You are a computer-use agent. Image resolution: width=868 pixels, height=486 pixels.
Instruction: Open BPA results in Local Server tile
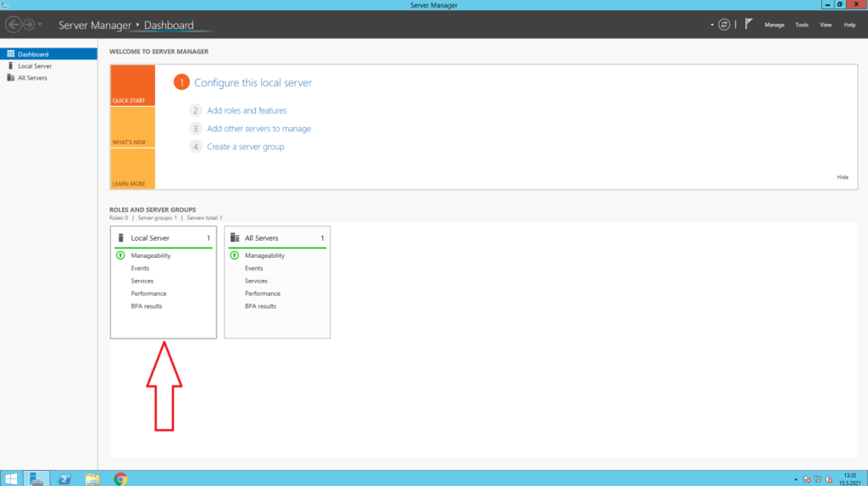146,306
